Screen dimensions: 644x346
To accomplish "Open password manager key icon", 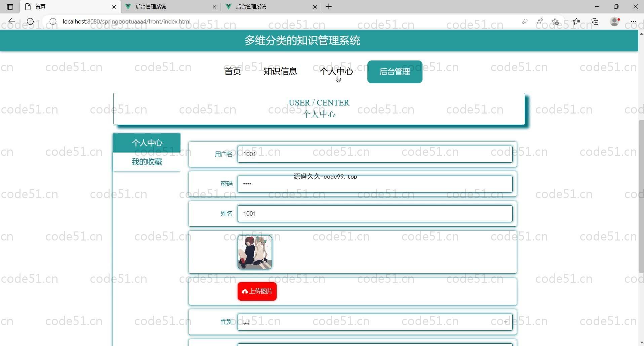I will coord(525,21).
